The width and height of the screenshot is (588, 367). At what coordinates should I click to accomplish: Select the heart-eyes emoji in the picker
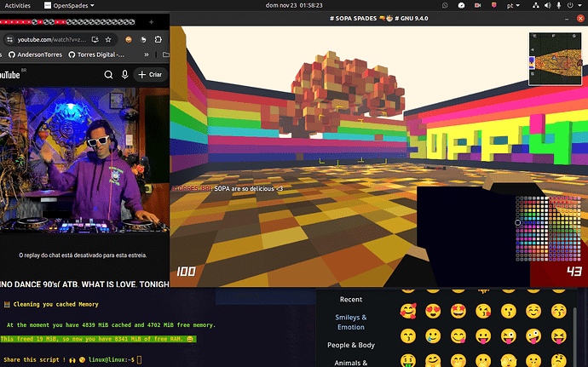[x=435, y=310]
